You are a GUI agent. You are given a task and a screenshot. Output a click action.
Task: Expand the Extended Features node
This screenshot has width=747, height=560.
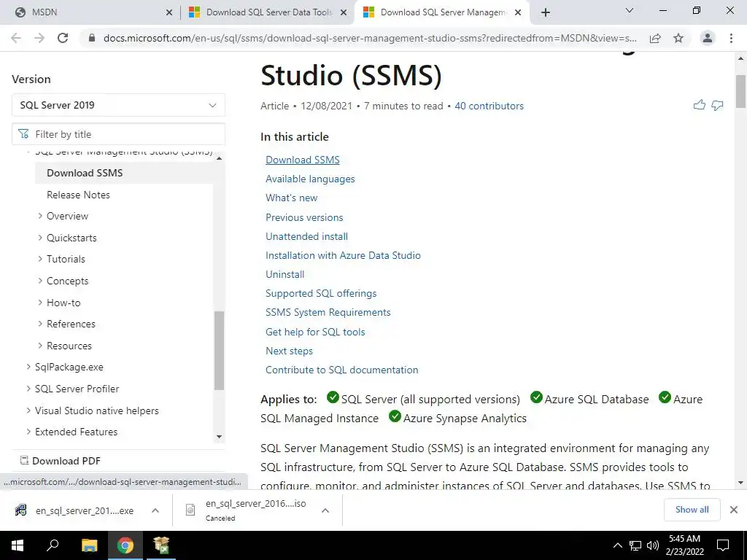(x=28, y=432)
